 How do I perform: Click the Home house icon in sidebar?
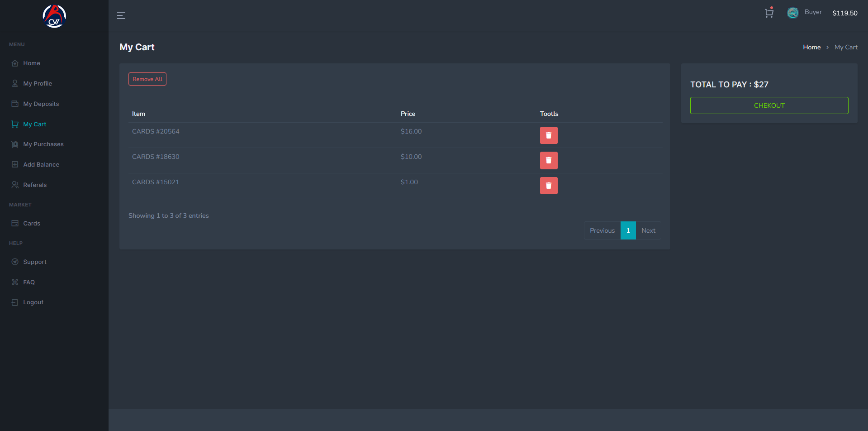coord(15,63)
